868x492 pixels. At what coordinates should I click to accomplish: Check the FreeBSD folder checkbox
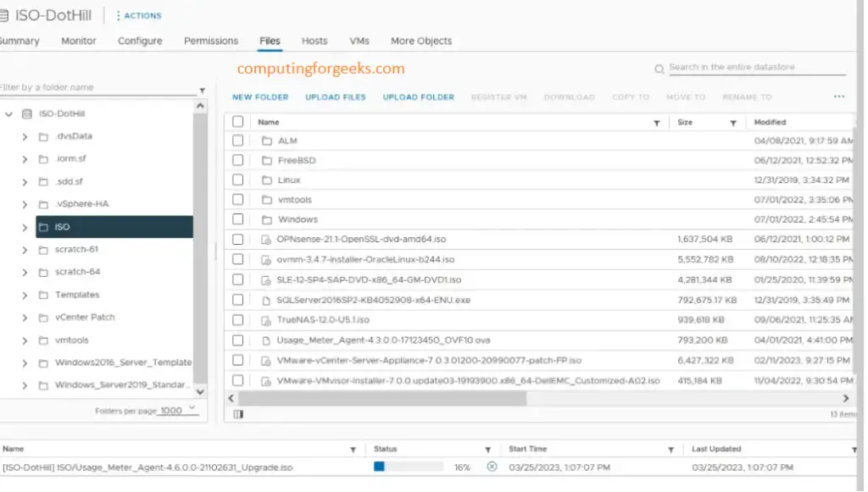237,160
